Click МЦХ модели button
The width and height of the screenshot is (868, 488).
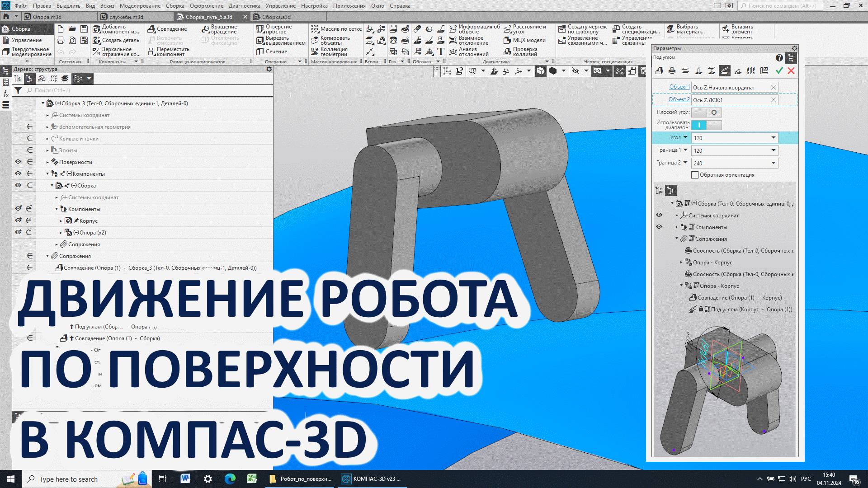click(524, 40)
